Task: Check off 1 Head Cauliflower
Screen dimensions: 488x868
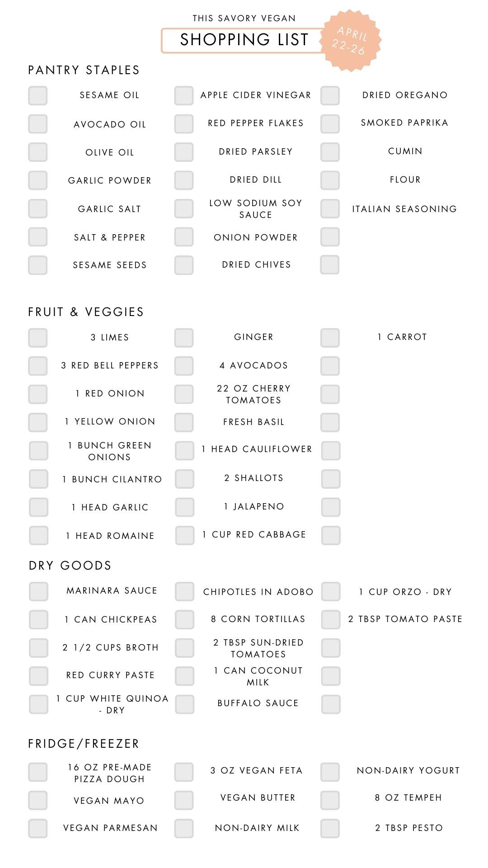Action: pyautogui.click(x=185, y=451)
